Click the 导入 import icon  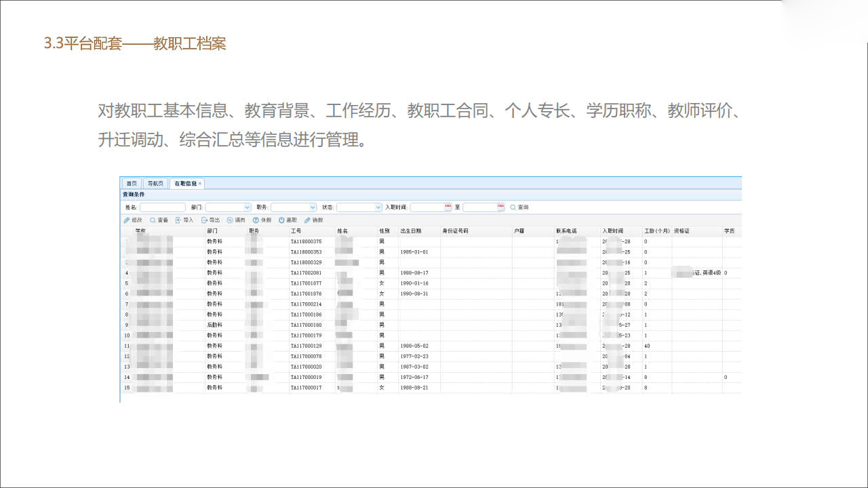(178, 220)
